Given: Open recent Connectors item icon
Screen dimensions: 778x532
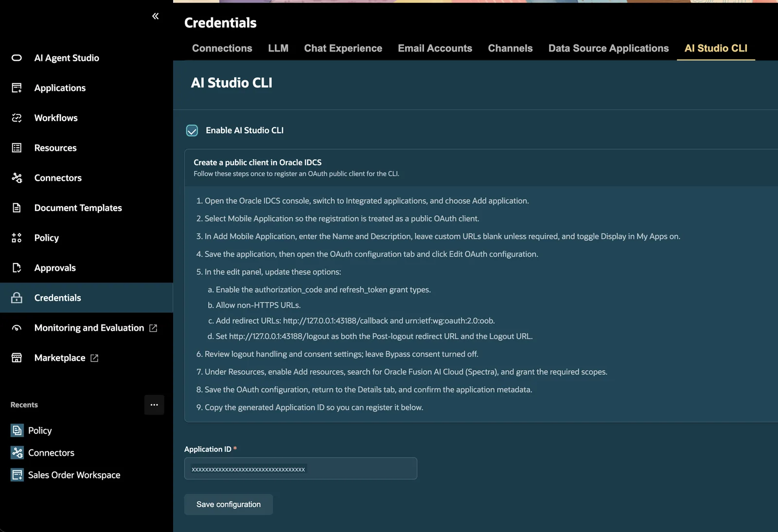Looking at the screenshot, I should 17,453.
